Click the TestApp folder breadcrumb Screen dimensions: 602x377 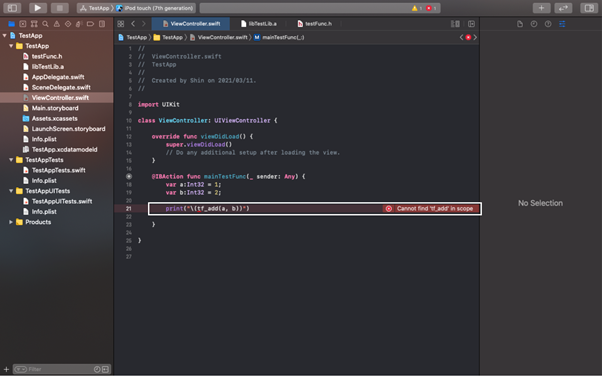(x=168, y=37)
